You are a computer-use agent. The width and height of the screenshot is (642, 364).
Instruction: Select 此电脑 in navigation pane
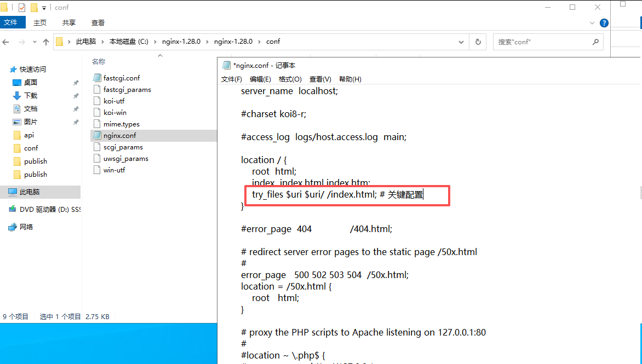pos(30,192)
